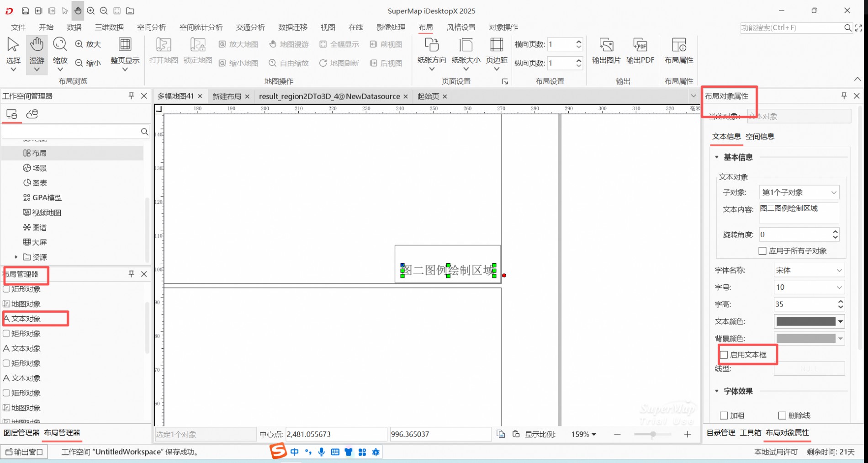Expand the 资源 tree node arrow

point(16,257)
